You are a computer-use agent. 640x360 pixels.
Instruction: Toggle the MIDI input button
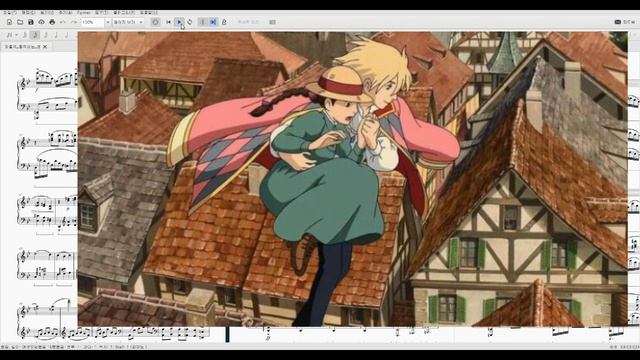(x=155, y=22)
